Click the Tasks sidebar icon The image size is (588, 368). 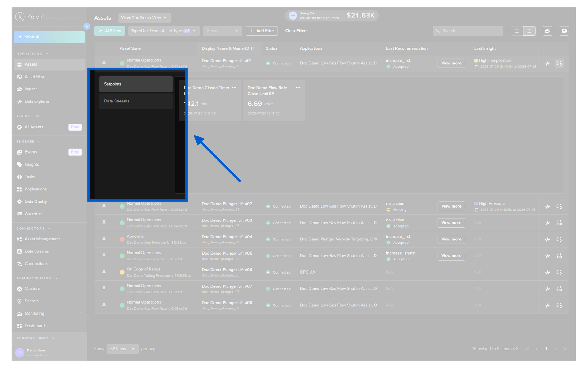tap(20, 177)
